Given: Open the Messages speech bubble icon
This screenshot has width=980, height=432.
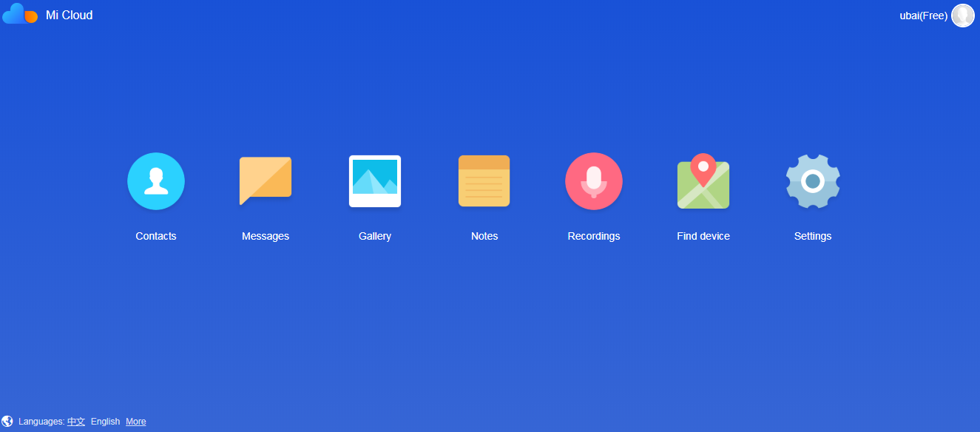Looking at the screenshot, I should click(266, 180).
